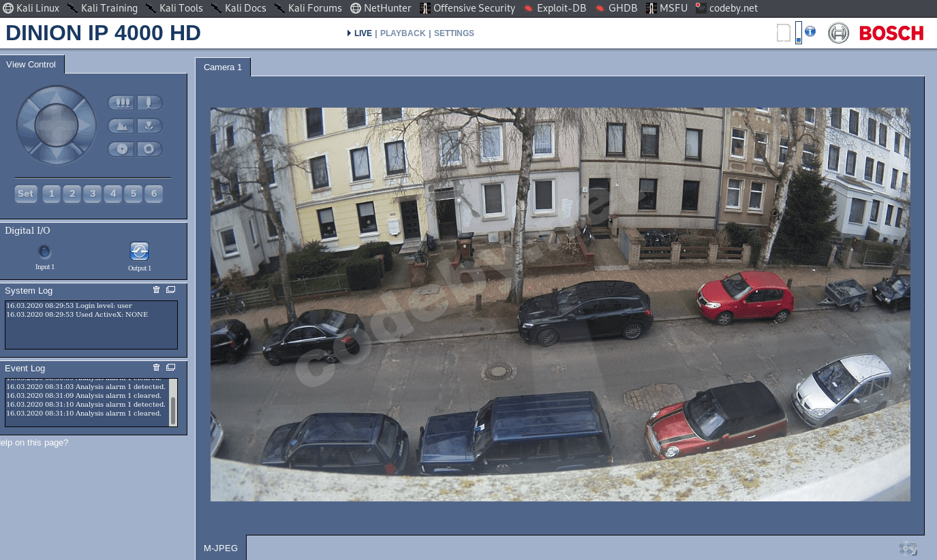
Task: Click the 08:31:03 'alarm 1 detected' event
Action: click(86, 387)
